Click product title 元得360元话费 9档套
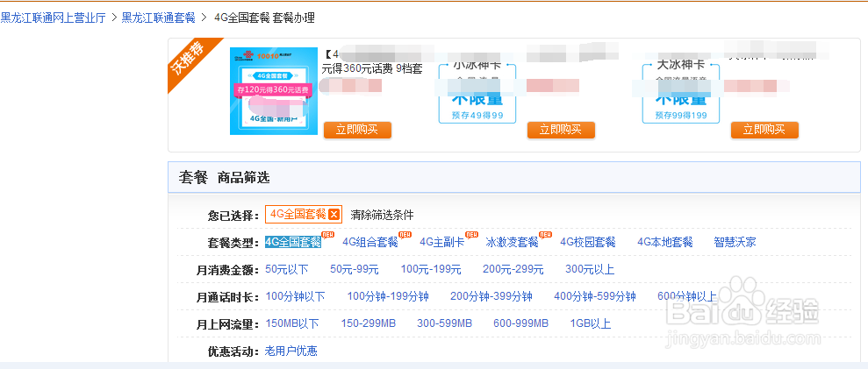 point(372,69)
